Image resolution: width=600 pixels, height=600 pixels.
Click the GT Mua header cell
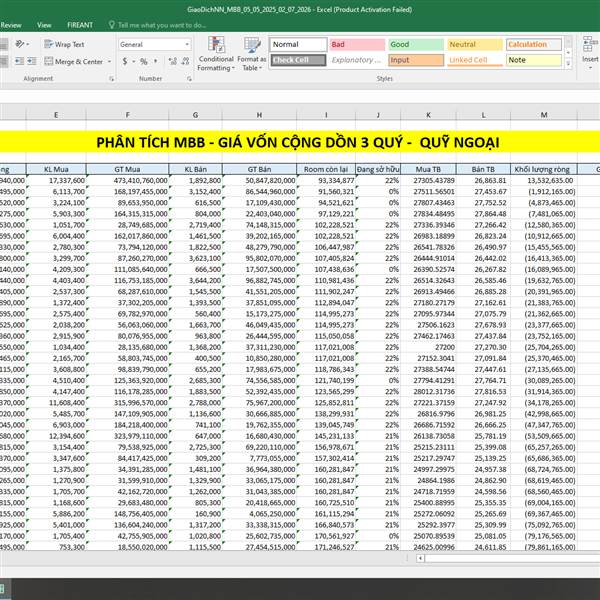click(x=127, y=169)
